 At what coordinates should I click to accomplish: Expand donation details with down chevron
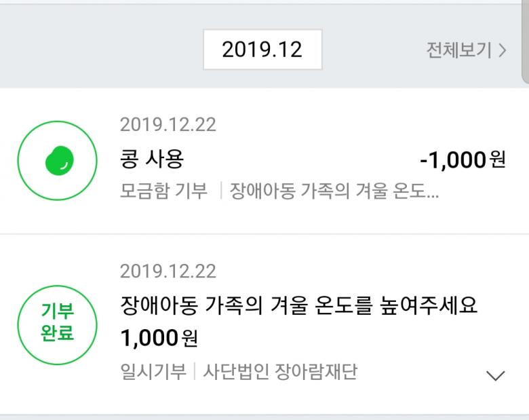tap(496, 376)
